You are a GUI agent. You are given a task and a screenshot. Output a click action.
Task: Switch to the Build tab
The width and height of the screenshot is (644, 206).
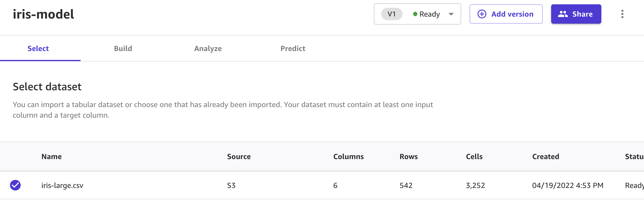123,48
